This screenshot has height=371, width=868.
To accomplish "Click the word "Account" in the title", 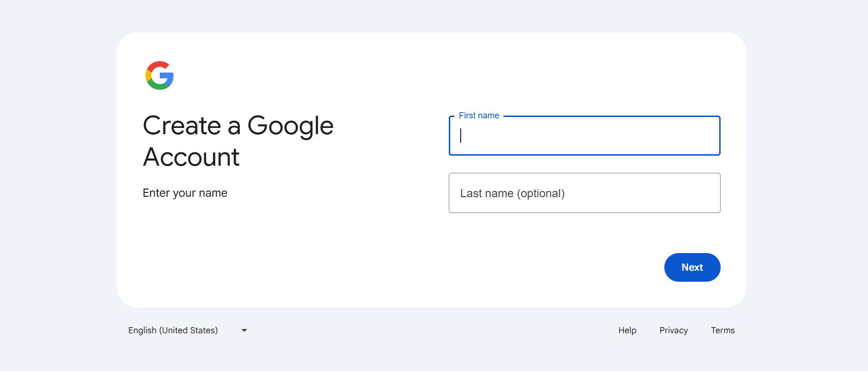I will tap(191, 157).
